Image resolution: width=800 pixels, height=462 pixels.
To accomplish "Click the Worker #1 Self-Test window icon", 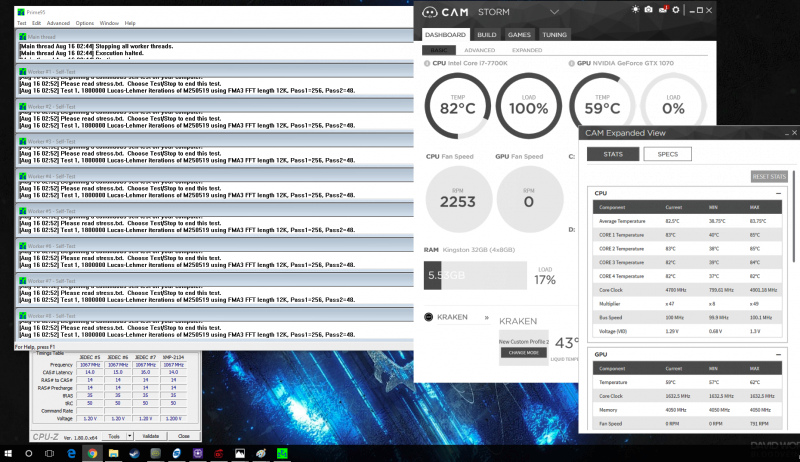I will click(22, 71).
